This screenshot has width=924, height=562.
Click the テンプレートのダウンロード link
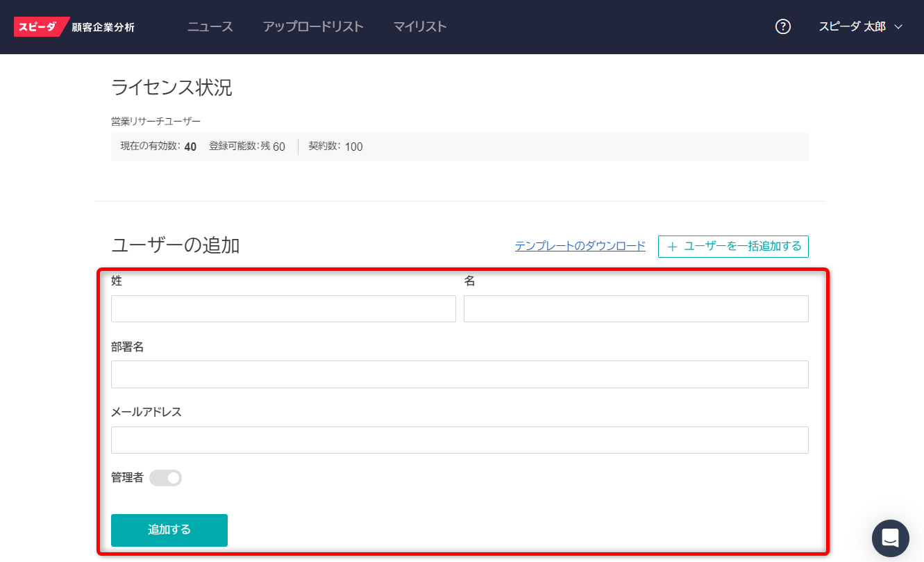[x=580, y=246]
